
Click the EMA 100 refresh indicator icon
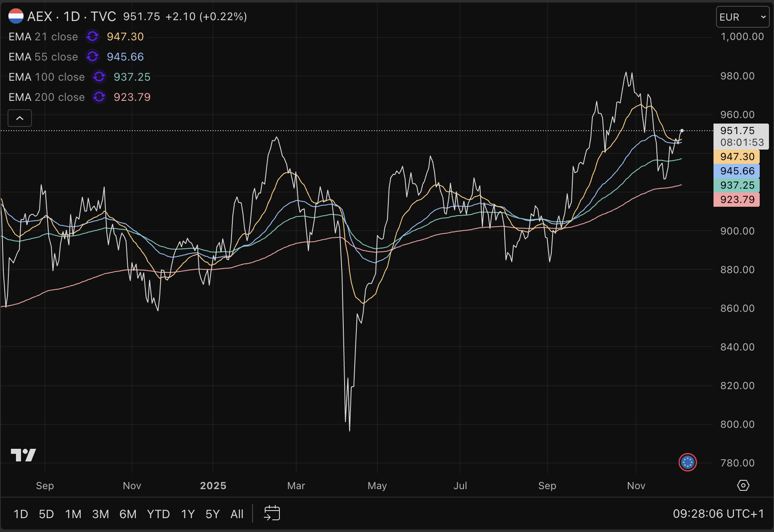tap(99, 77)
